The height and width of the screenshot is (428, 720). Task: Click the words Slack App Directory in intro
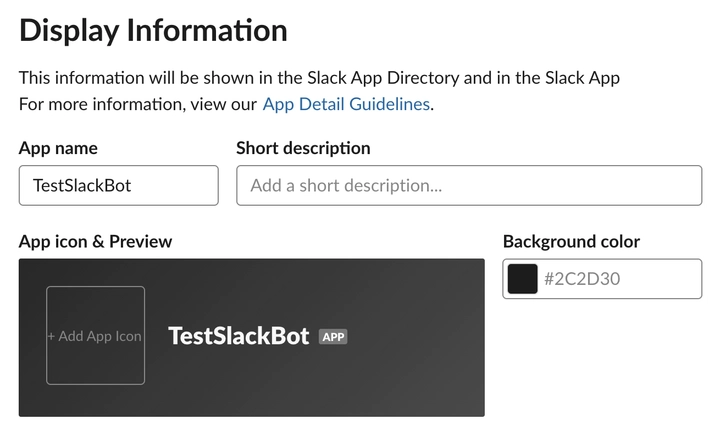[383, 78]
